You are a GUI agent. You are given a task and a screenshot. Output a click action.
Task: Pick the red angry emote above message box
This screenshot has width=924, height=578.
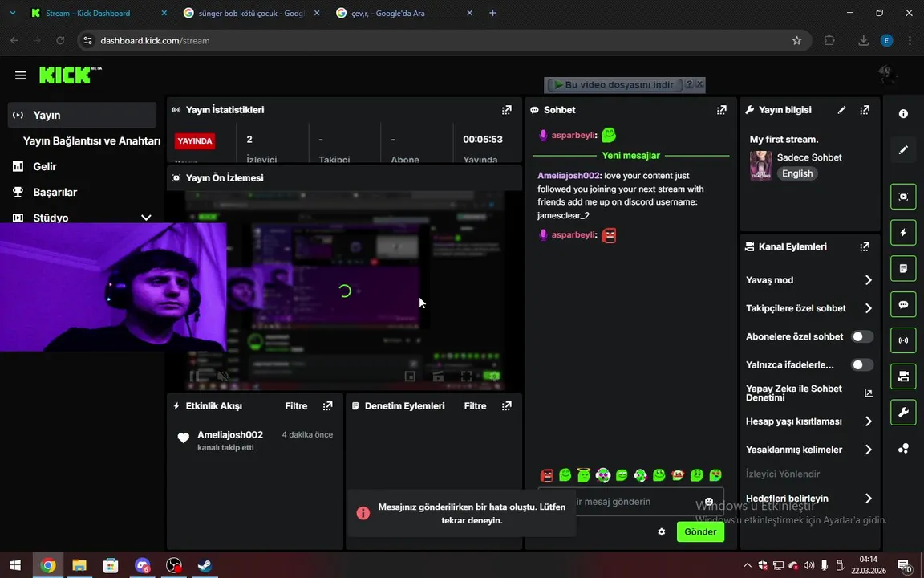coord(547,474)
